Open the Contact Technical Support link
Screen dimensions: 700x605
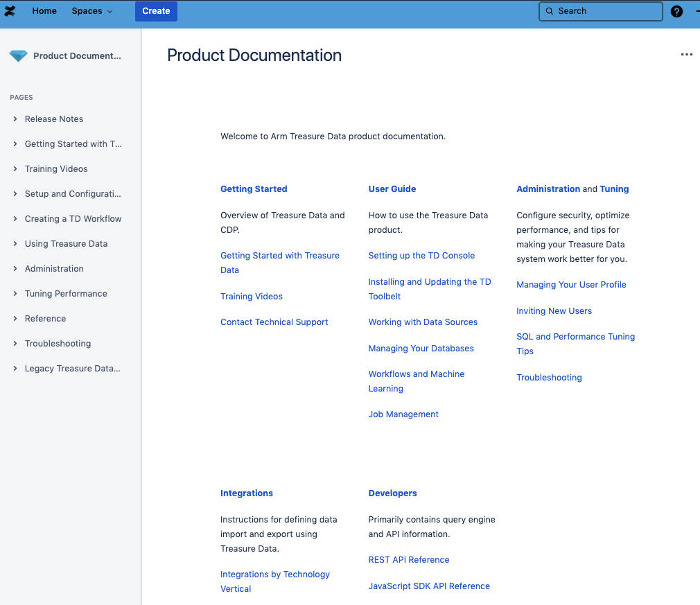274,322
